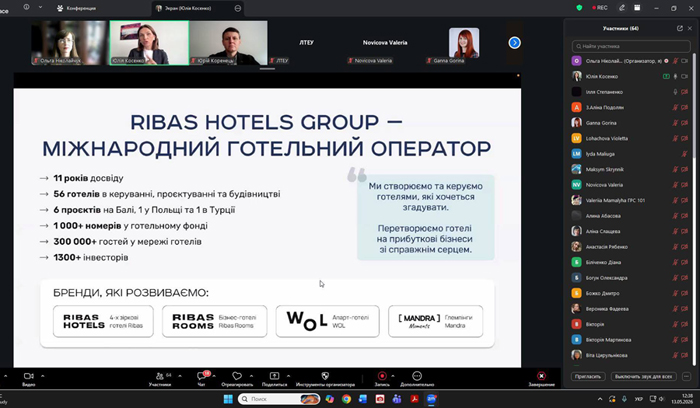Select participant Анастасія Рябенко in list
Screen dimensions: 700x408
630,247
